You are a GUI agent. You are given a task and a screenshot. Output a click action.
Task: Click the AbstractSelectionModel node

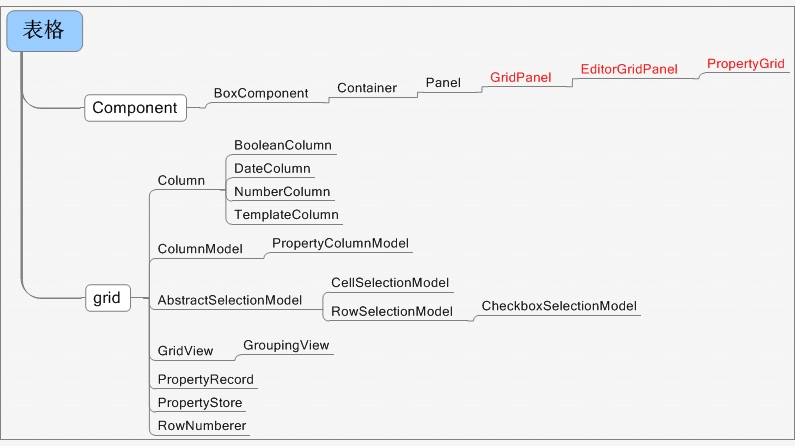230,300
